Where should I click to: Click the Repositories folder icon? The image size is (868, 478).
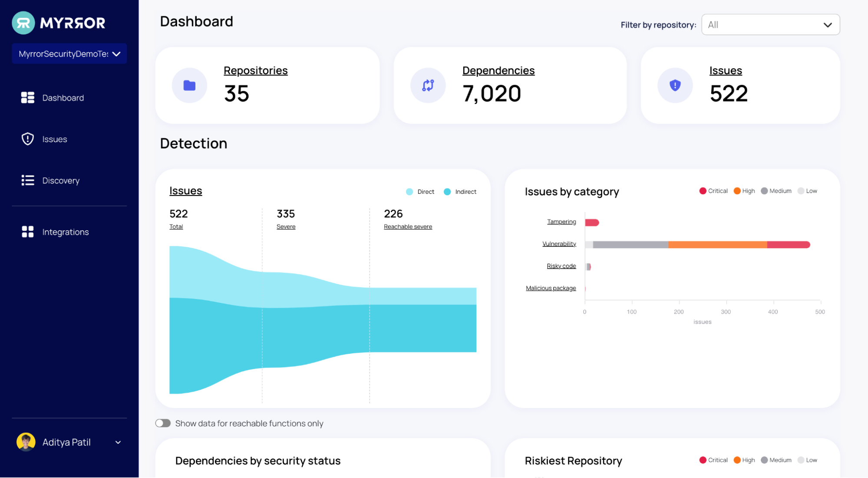click(x=189, y=86)
